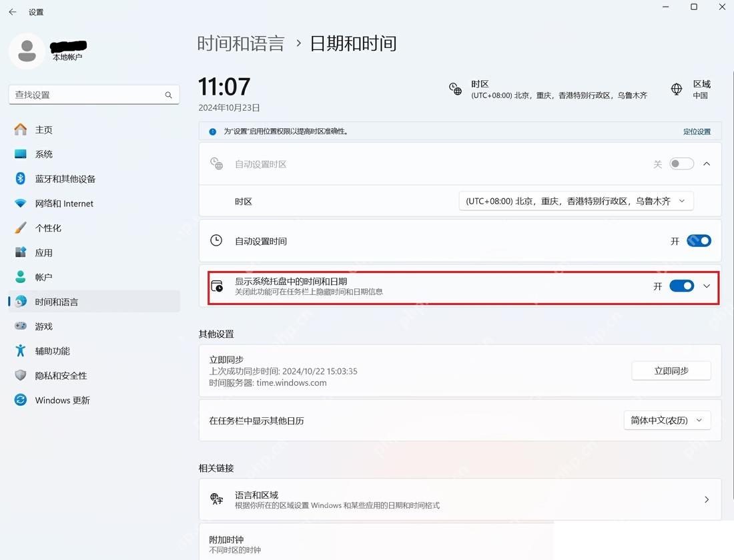Go to 蓝牙和其他设备 settings
This screenshot has height=560, width=734.
pyautogui.click(x=93, y=179)
